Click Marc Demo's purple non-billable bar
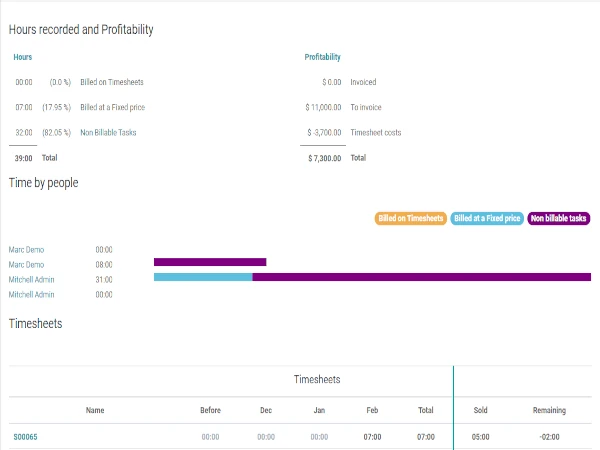 pos(210,262)
